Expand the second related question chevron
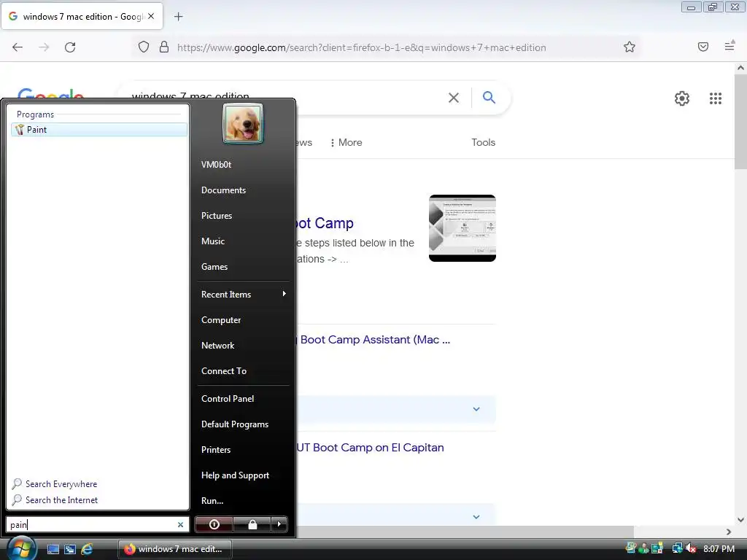Image resolution: width=747 pixels, height=560 pixels. 476,517
